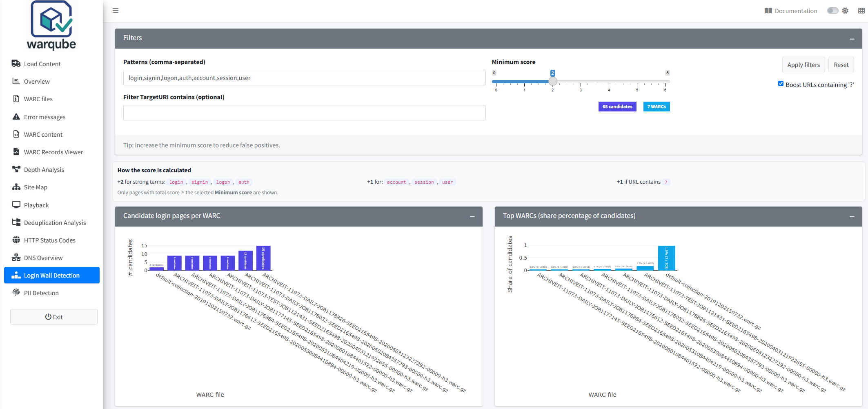Click the warqube logo
This screenshot has height=409, width=868.
pyautogui.click(x=52, y=25)
